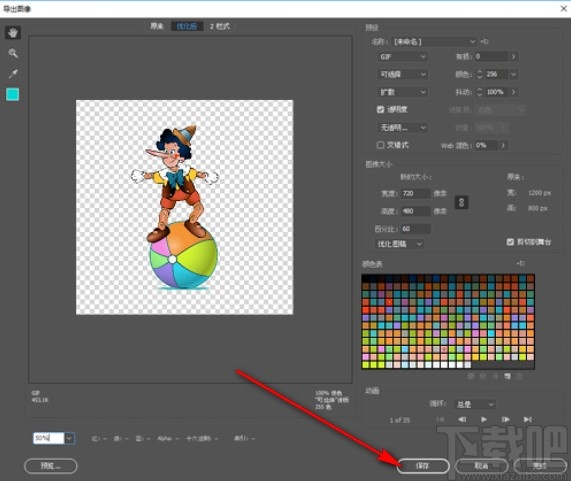Viewport: 571px width, 481px height.
Task: Click the 453.1K file size text
Action: point(40,400)
